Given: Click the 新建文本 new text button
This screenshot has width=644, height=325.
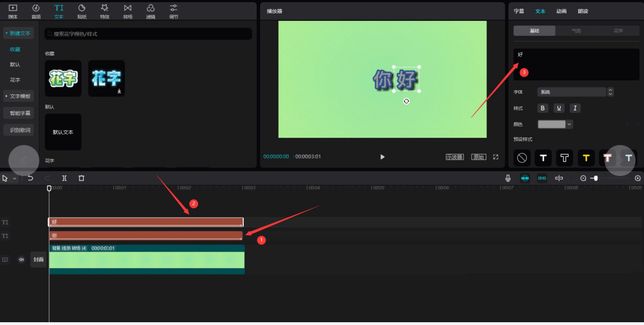Looking at the screenshot, I should pos(19,33).
